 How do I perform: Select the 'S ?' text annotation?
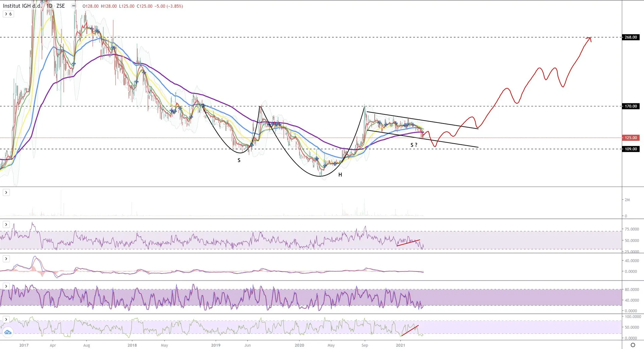tap(414, 145)
